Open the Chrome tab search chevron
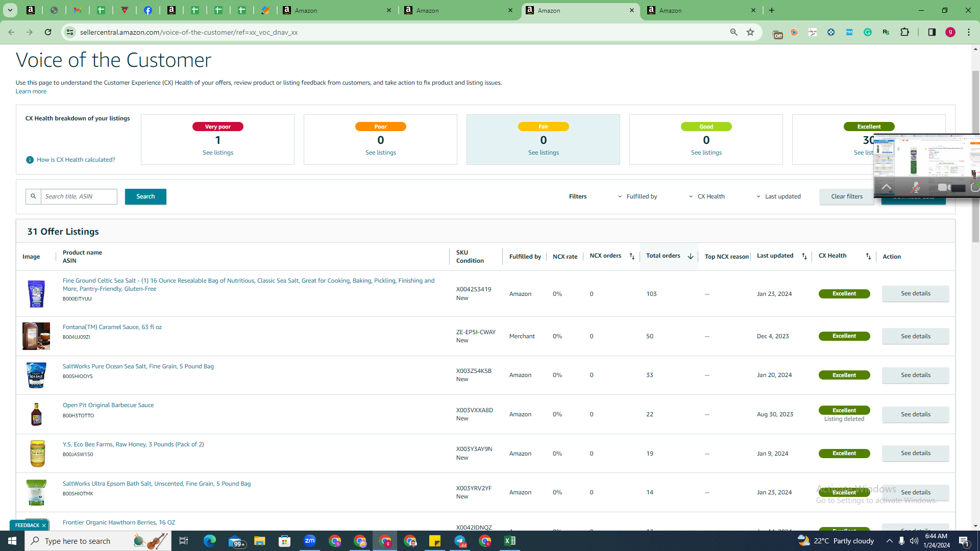Image resolution: width=980 pixels, height=551 pixels. tap(10, 10)
